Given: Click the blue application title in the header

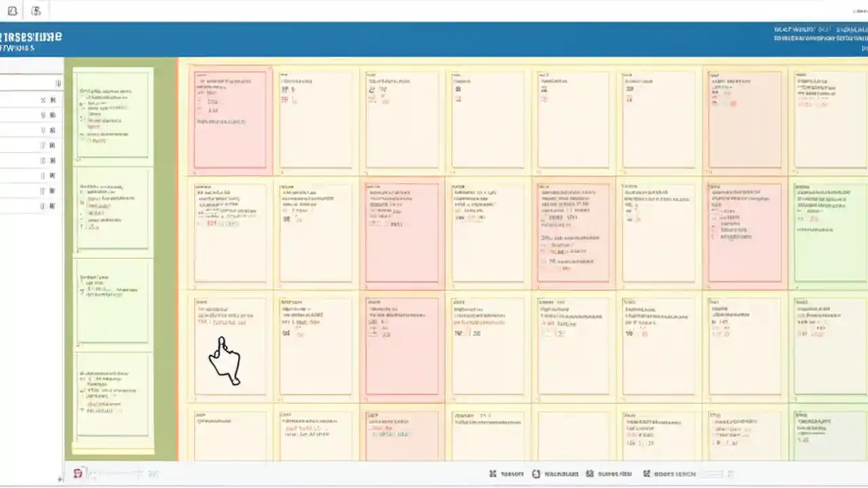Looking at the screenshot, I should coord(31,37).
